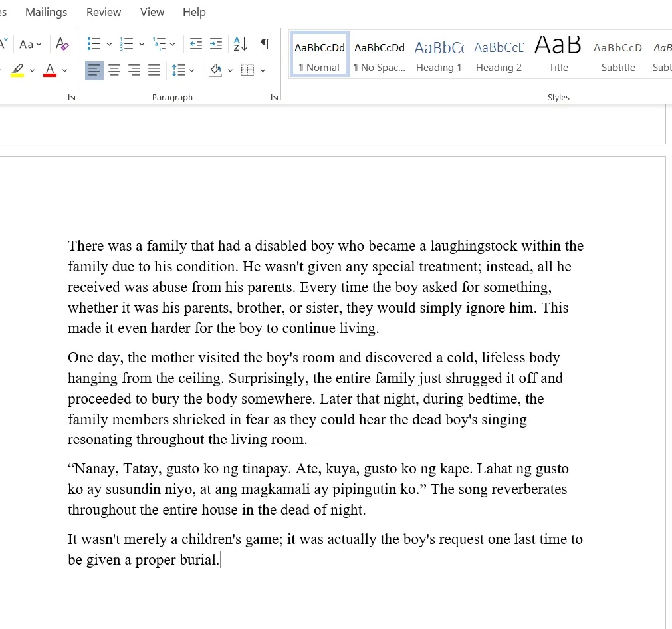
Task: Click the Multilevel list icon
Action: pyautogui.click(x=160, y=44)
